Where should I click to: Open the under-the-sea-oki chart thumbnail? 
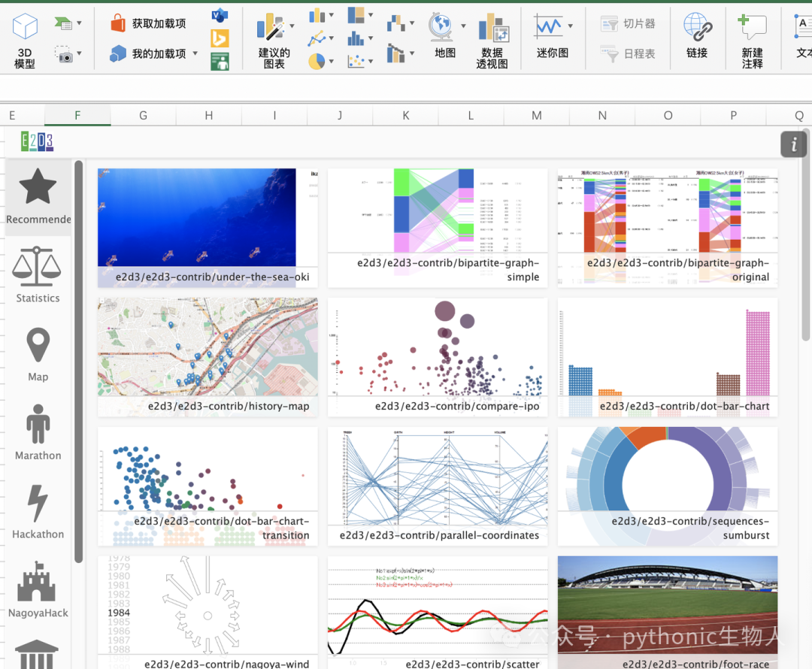point(208,228)
